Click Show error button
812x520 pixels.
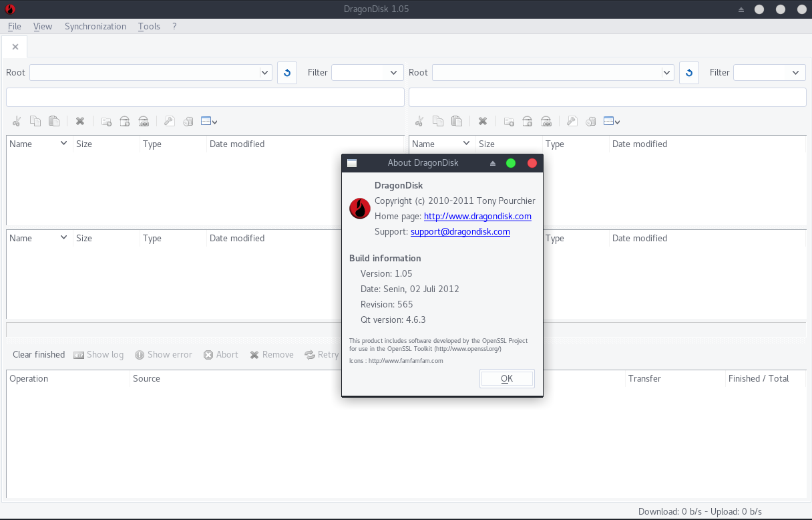pyautogui.click(x=164, y=354)
